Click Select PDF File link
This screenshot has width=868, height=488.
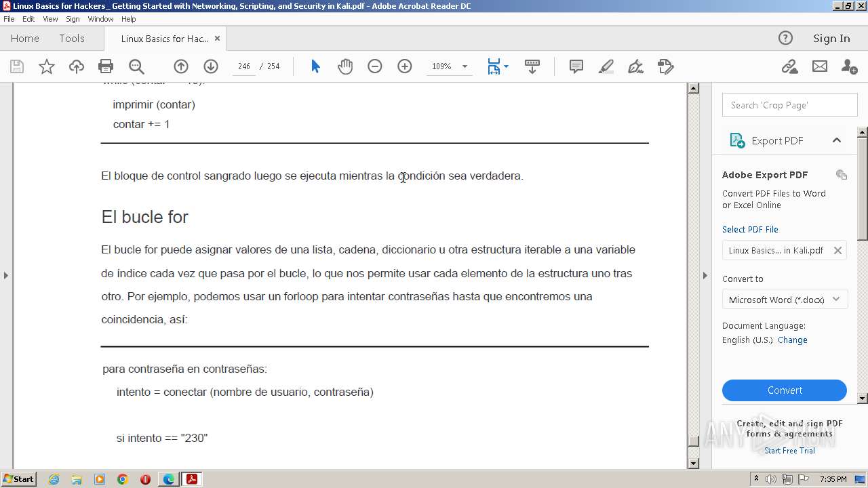[x=750, y=229]
